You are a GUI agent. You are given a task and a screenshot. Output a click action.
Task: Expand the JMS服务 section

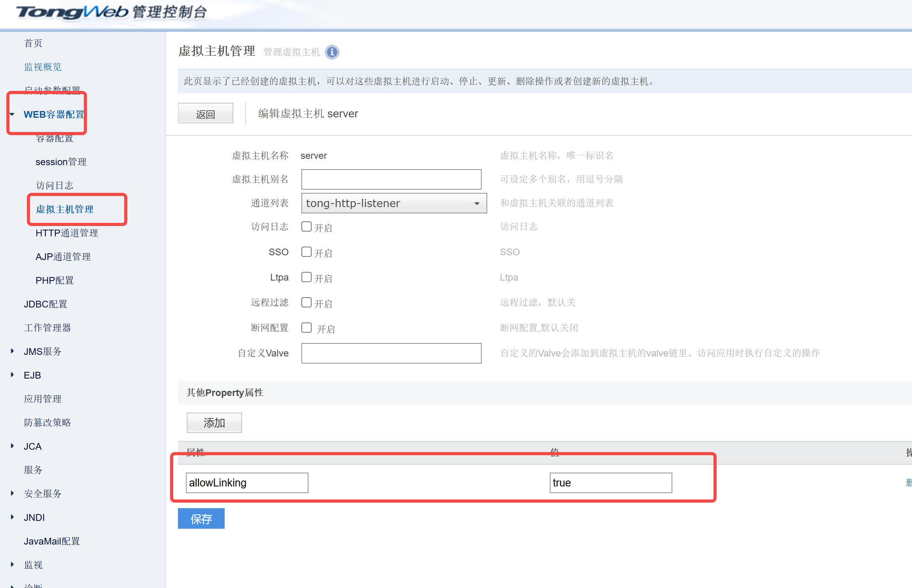(x=42, y=351)
